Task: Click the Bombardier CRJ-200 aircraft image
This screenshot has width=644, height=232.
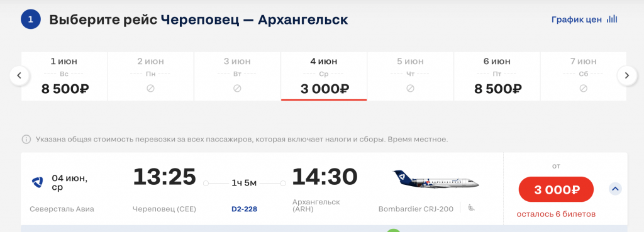Action: click(436, 180)
